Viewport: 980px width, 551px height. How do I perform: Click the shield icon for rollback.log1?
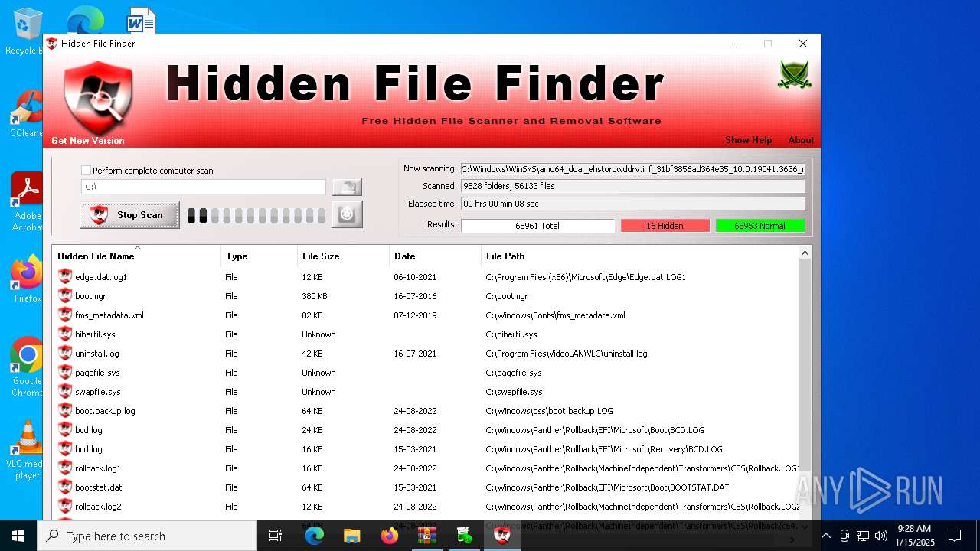pyautogui.click(x=65, y=468)
